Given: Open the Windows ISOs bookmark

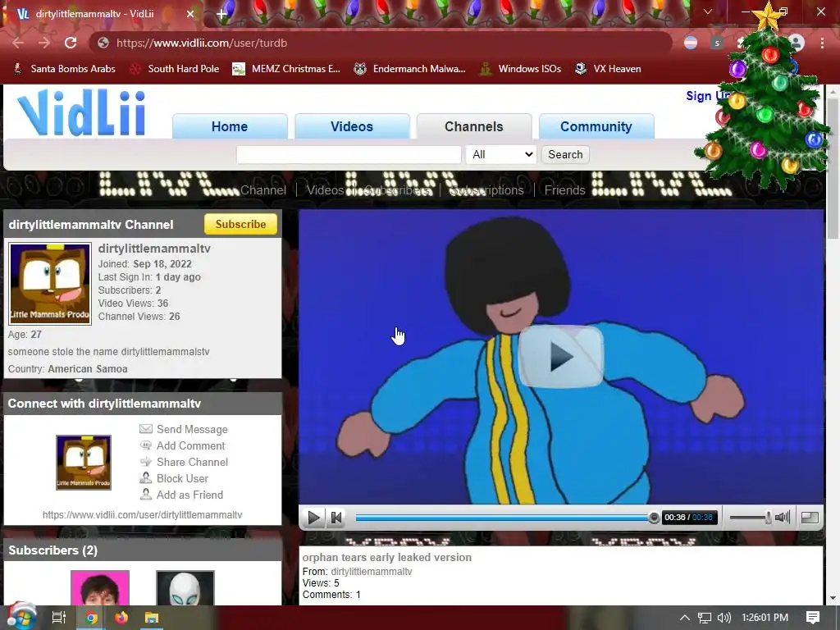Looking at the screenshot, I should click(x=520, y=69).
